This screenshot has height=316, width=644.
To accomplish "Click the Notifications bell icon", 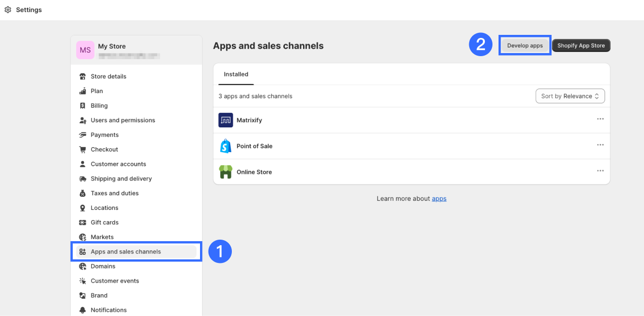I will pos(83,310).
